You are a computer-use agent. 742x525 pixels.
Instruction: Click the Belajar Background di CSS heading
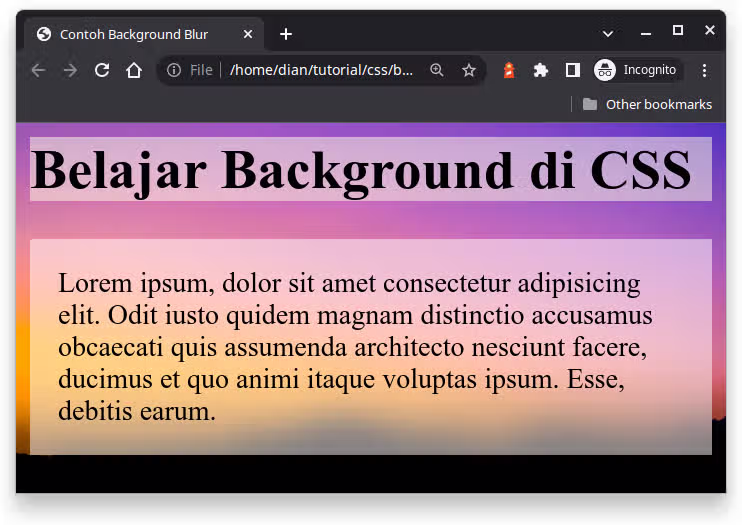point(361,169)
